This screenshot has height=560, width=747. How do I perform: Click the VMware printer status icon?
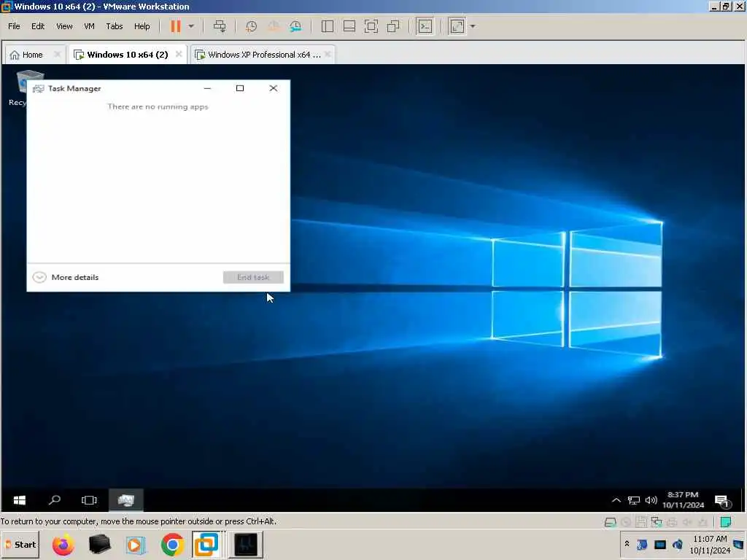(x=672, y=522)
